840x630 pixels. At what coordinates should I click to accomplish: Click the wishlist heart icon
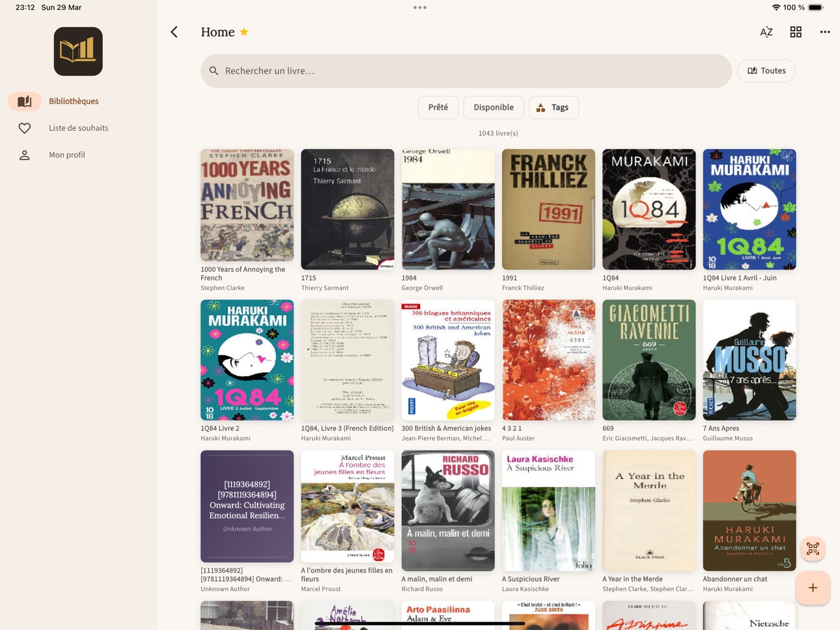(x=25, y=128)
